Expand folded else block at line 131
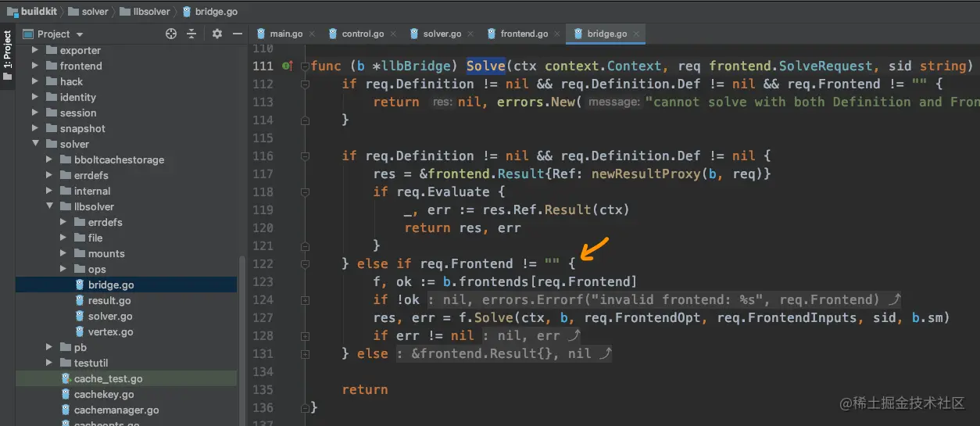 click(x=305, y=354)
